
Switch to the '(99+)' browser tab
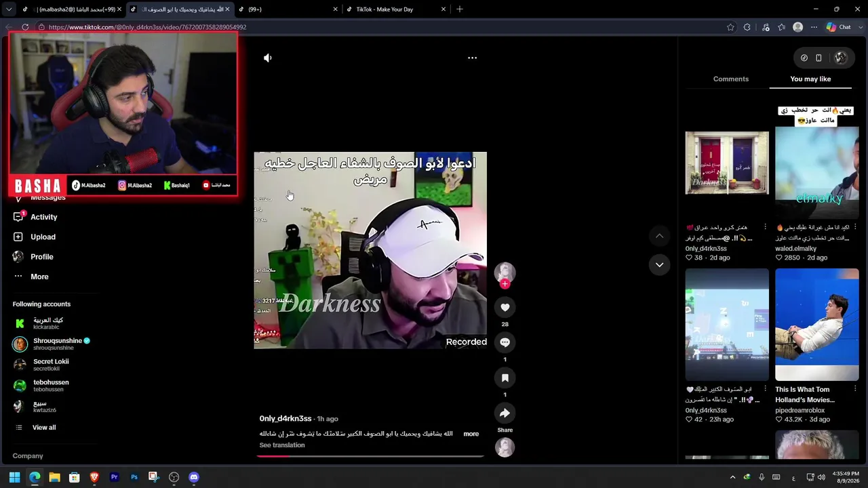pyautogui.click(x=288, y=9)
